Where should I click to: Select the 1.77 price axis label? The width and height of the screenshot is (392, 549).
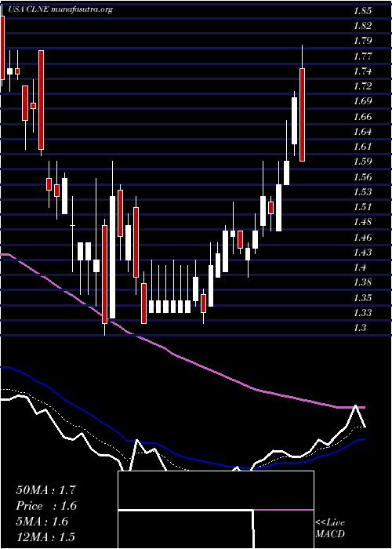tap(362, 56)
